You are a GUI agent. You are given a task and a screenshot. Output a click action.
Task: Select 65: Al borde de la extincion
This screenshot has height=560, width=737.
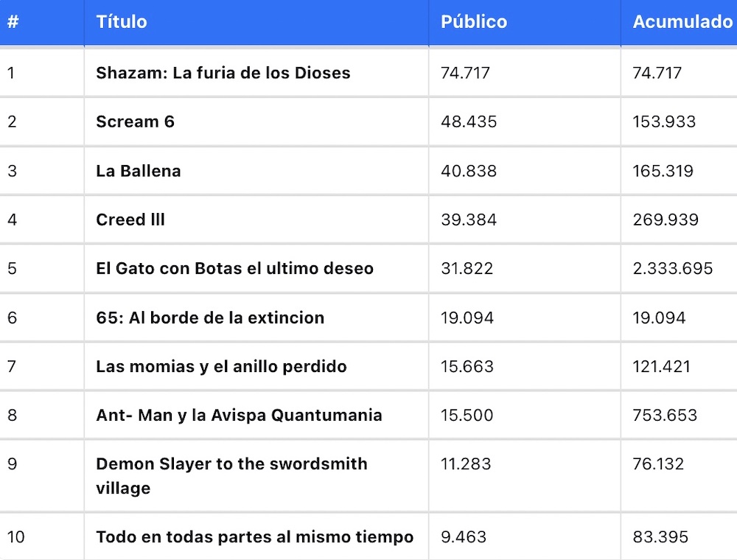click(210, 318)
